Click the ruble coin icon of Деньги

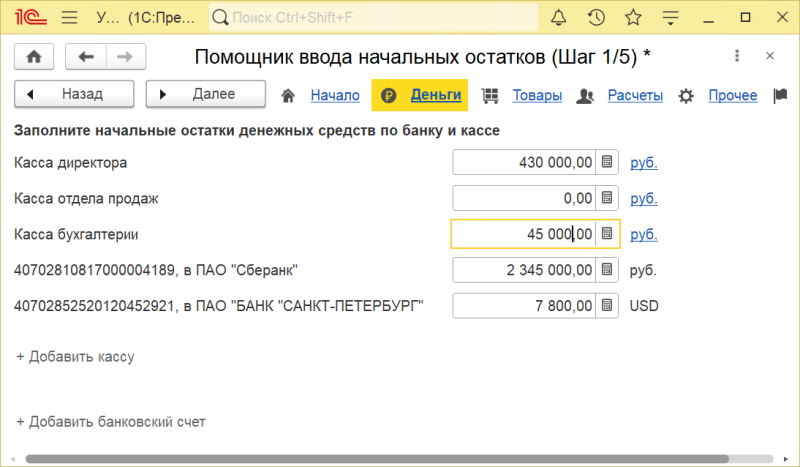coord(388,95)
